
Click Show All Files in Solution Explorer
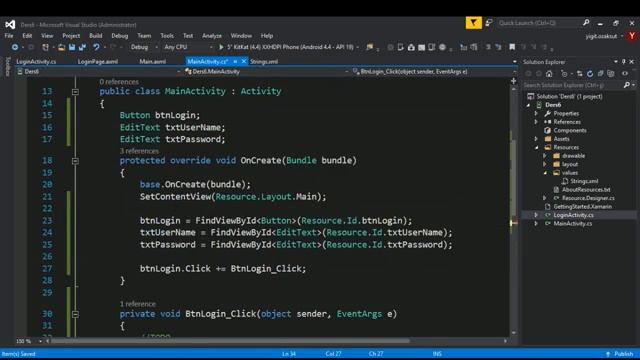(611, 73)
